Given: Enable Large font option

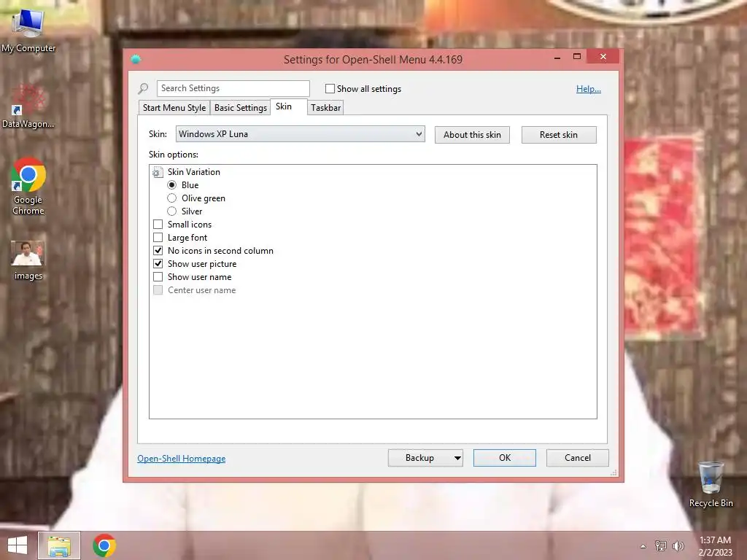Looking at the screenshot, I should (158, 237).
